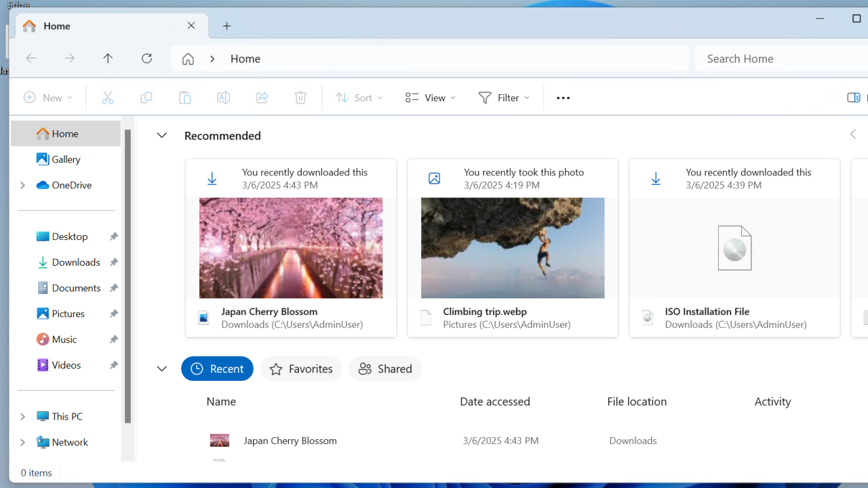Click the chevron after home in address bar

point(212,59)
